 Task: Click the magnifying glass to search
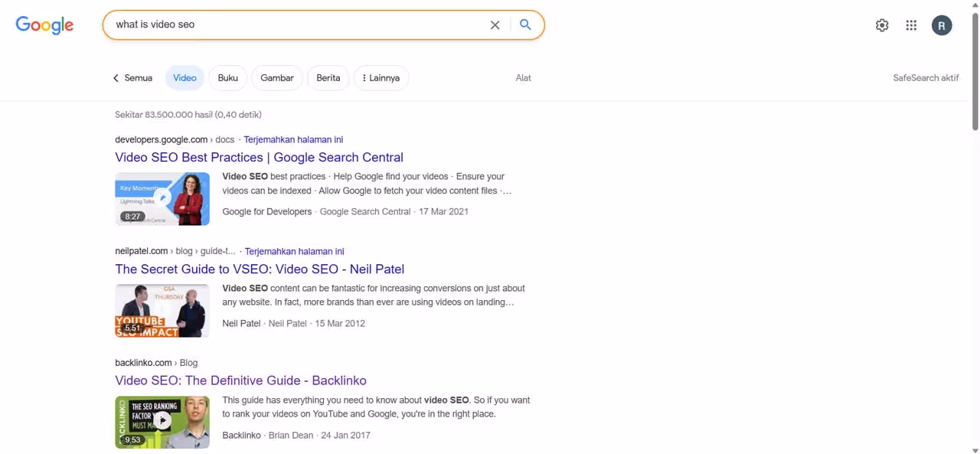coord(525,24)
